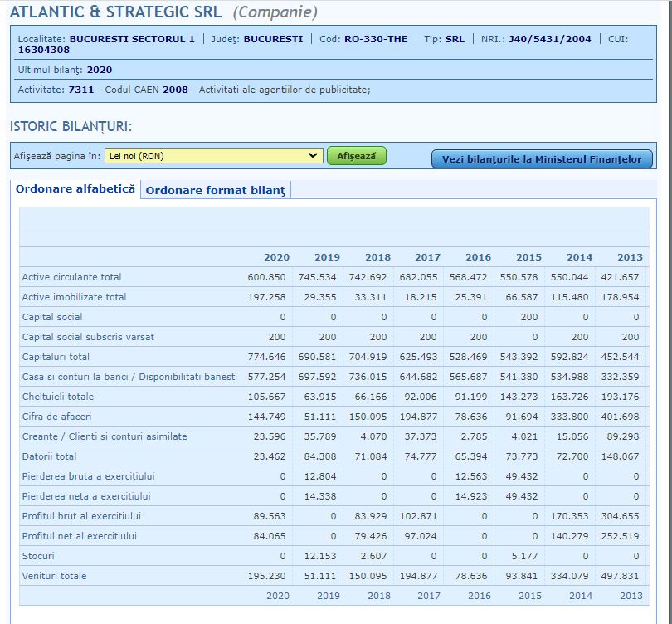The image size is (672, 624).
Task: Click the 2020 Cifra de afaceri value 144.749
Action: [x=265, y=417]
